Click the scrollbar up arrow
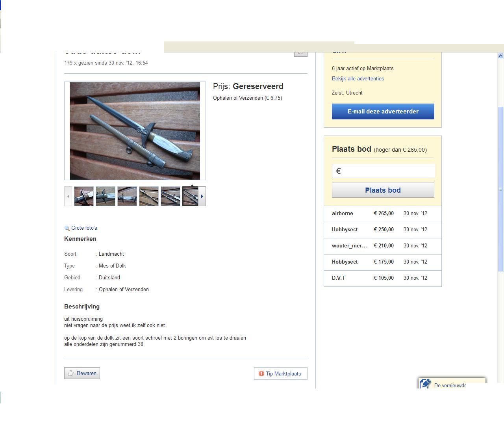The height and width of the screenshot is (446, 504). tap(500, 56)
